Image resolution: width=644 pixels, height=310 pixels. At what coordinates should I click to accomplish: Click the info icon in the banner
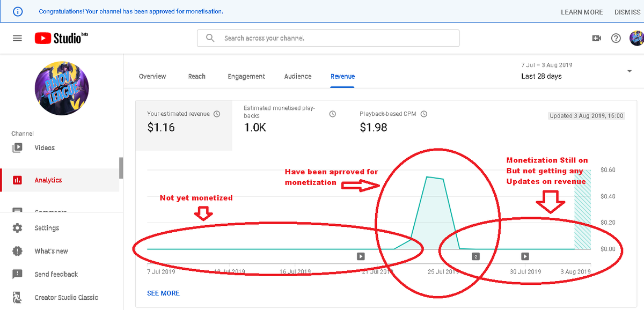(18, 11)
